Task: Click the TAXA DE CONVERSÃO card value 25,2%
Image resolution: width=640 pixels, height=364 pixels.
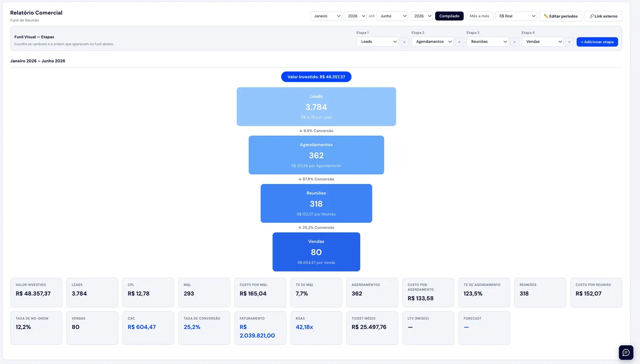Action: (192, 327)
